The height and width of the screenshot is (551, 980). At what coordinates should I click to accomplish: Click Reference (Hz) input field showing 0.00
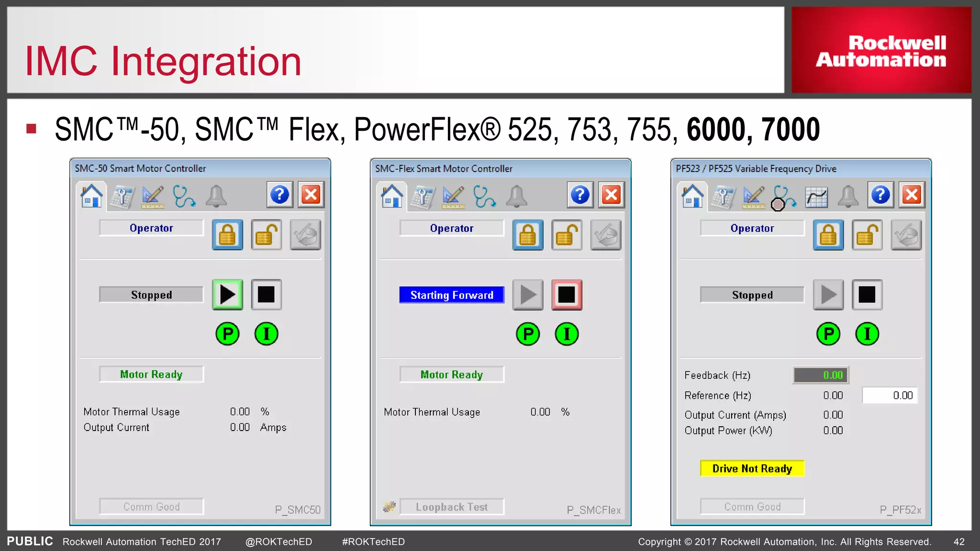click(x=890, y=396)
